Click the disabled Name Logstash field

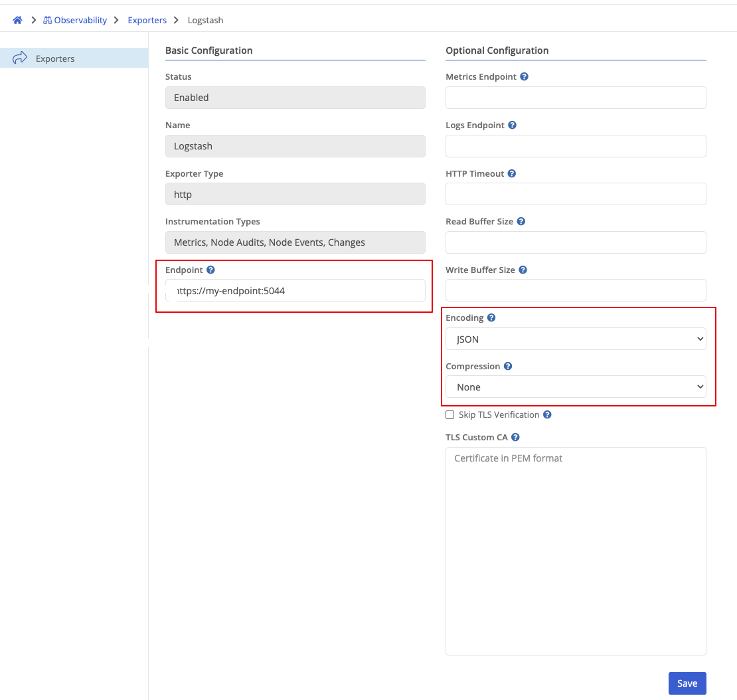[x=295, y=146]
